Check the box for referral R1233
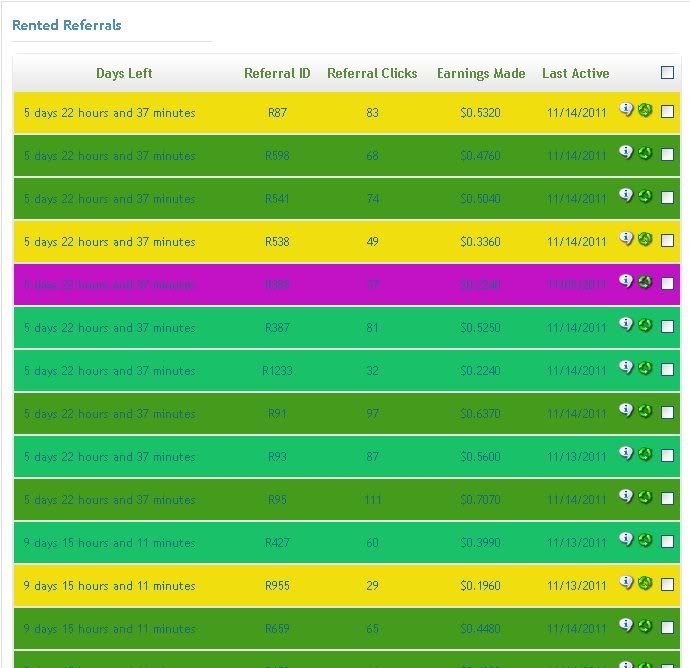 pos(667,370)
